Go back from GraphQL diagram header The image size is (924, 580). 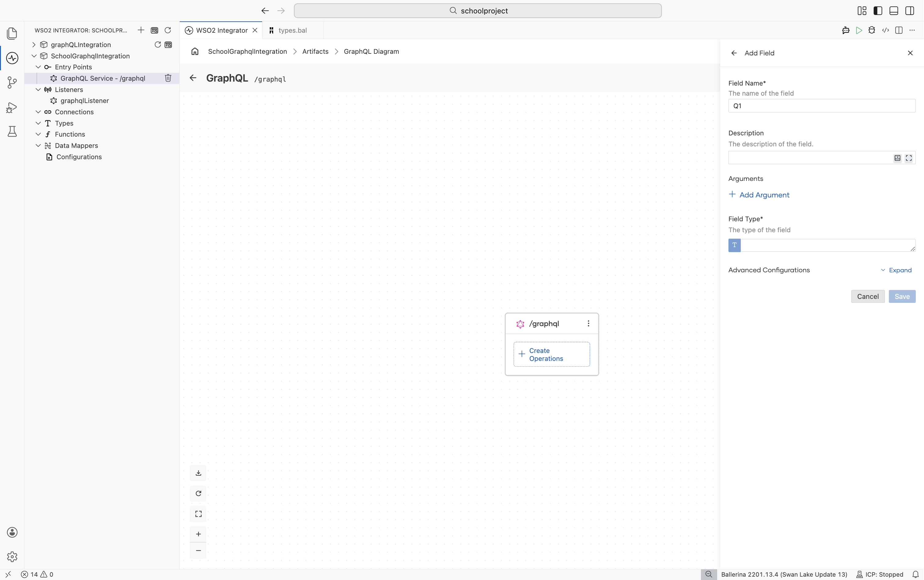pos(193,78)
